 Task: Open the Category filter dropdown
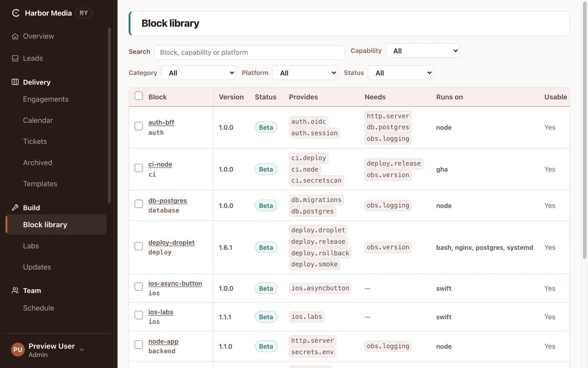point(198,73)
